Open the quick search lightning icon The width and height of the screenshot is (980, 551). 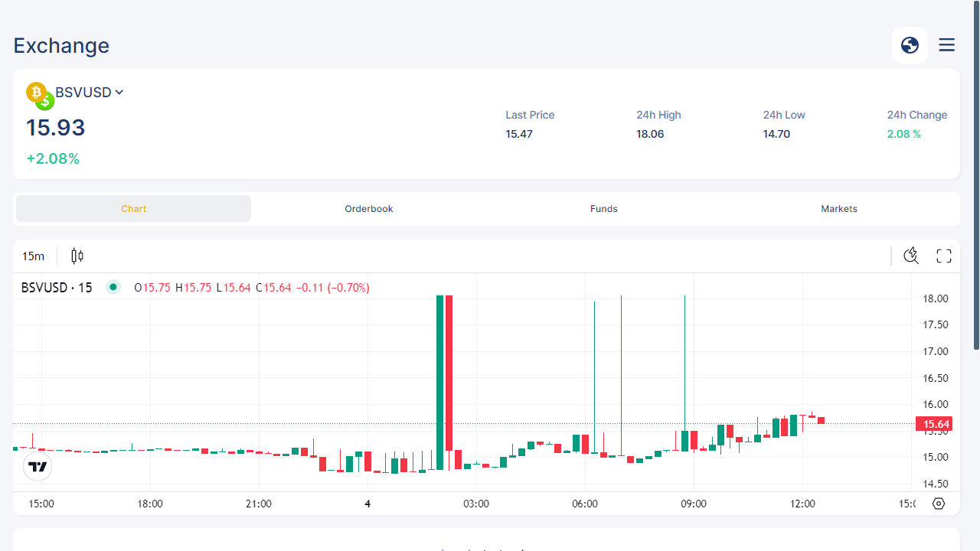point(911,256)
